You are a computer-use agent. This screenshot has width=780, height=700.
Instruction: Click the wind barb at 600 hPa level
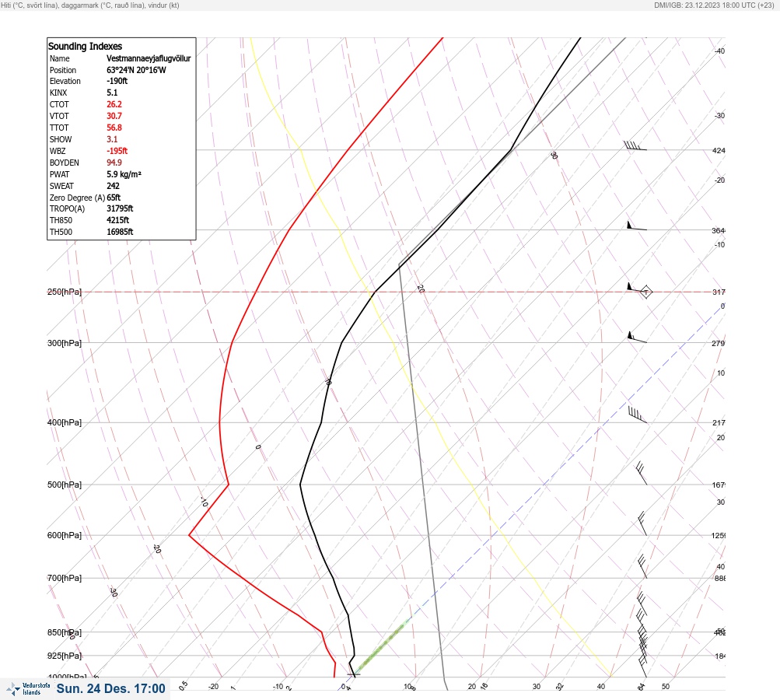tap(642, 523)
